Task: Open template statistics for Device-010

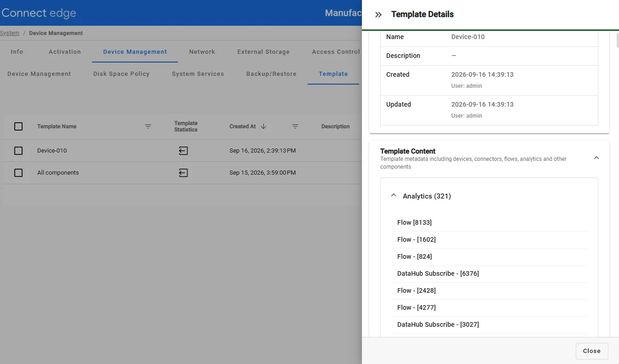Action: coord(183,151)
